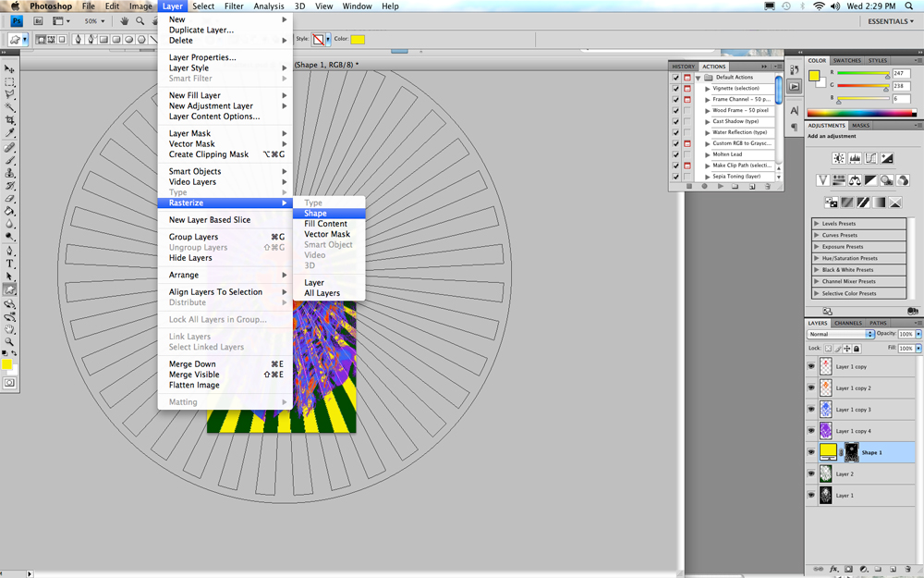The height and width of the screenshot is (578, 924).
Task: Select the Custom Shape tool in tools panel
Action: click(x=9, y=289)
